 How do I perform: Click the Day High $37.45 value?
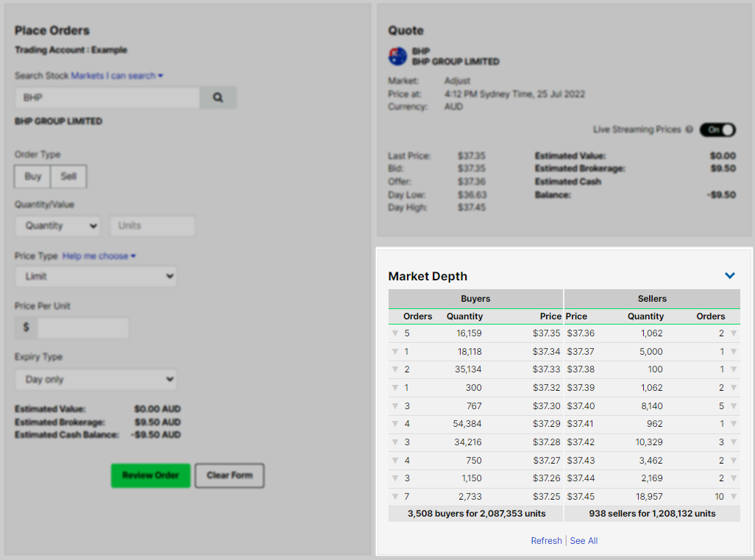pyautogui.click(x=472, y=208)
